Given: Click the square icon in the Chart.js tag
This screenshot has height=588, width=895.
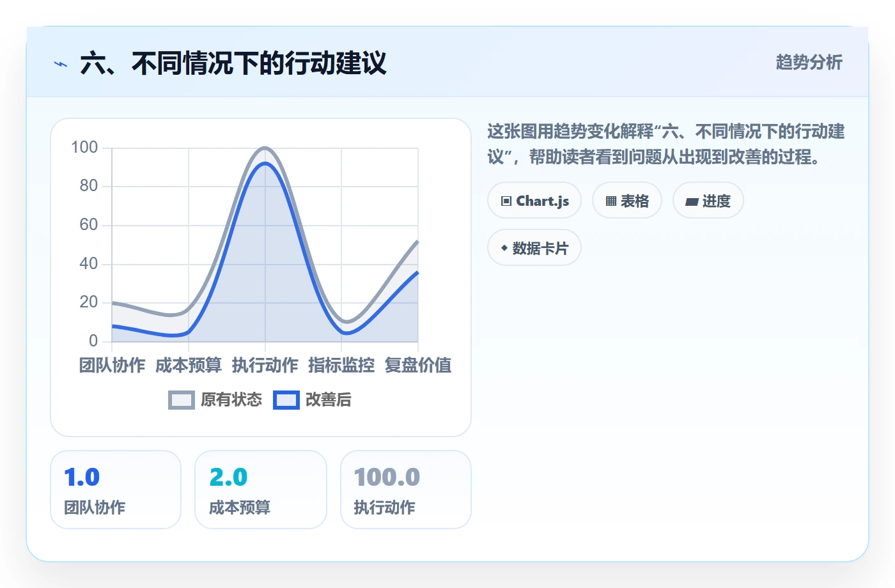Looking at the screenshot, I should [x=506, y=201].
